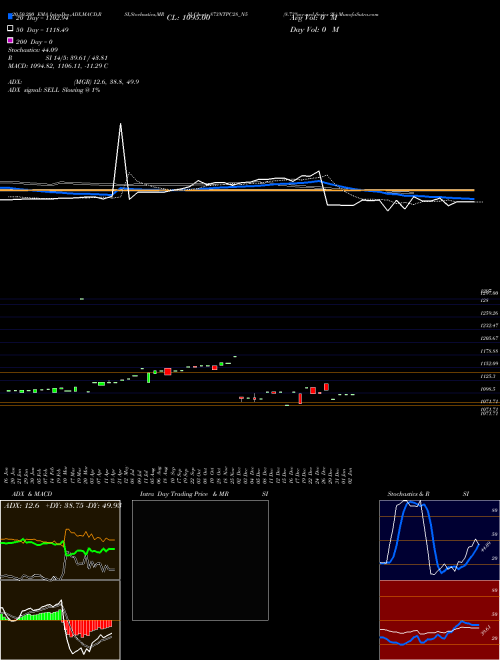
Task: Open the MACD histogram chart panel
Action: 60,620
